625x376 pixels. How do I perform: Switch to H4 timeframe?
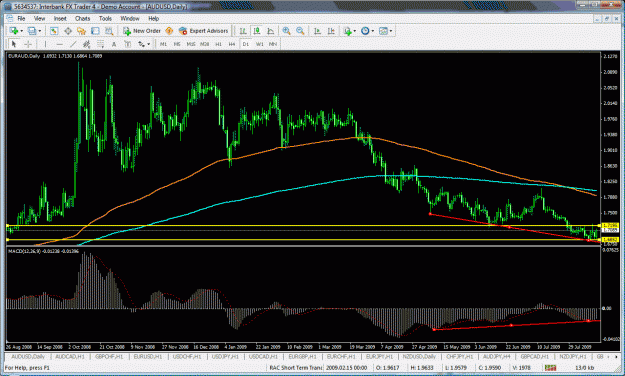click(232, 44)
